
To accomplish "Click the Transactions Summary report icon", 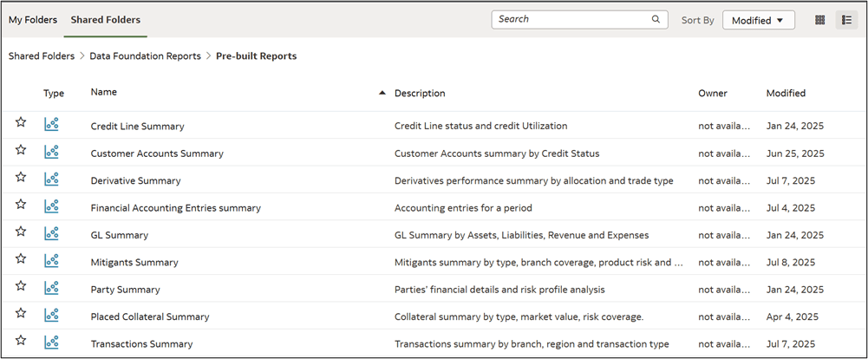I will [x=51, y=343].
